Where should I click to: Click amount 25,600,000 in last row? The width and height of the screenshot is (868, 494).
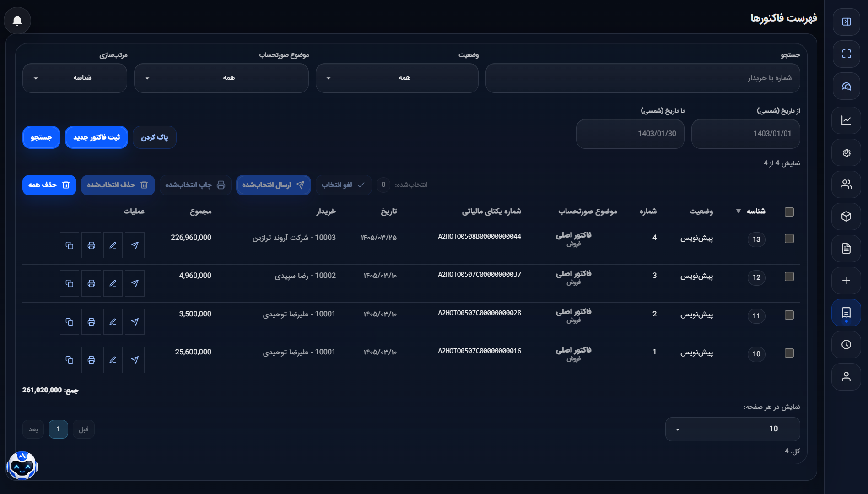(193, 352)
